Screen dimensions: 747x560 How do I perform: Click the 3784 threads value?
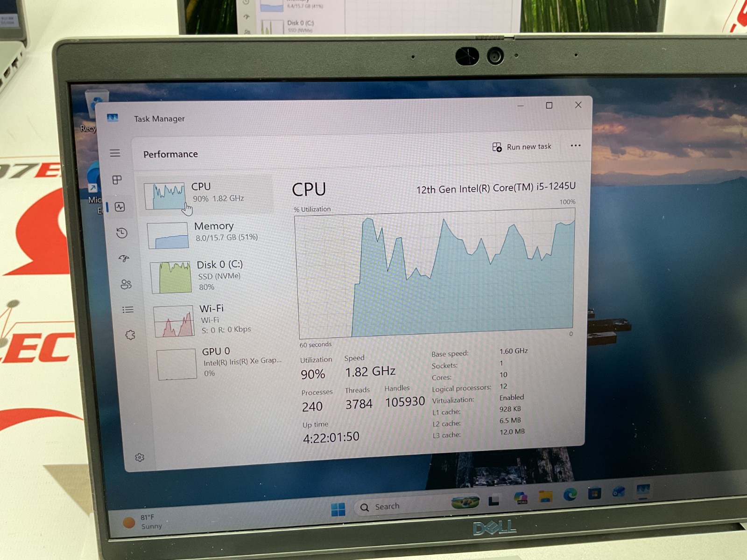(359, 404)
